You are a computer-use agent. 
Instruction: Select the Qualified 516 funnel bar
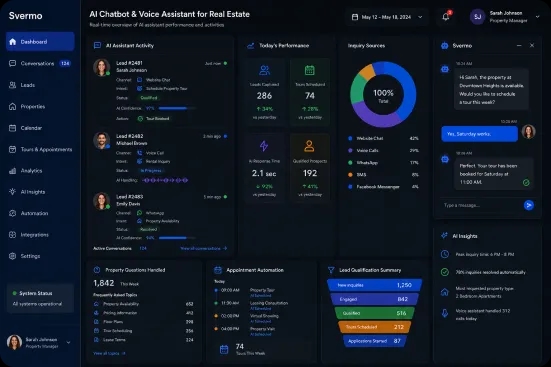[x=375, y=313]
